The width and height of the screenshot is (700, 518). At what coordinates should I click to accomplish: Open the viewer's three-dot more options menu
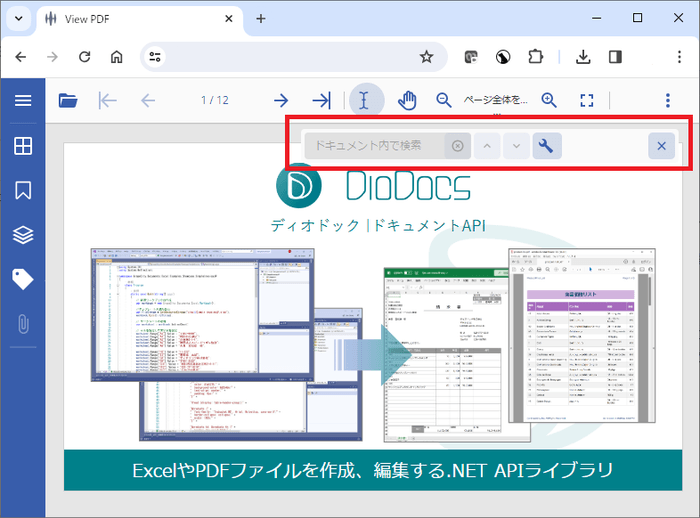tap(668, 100)
